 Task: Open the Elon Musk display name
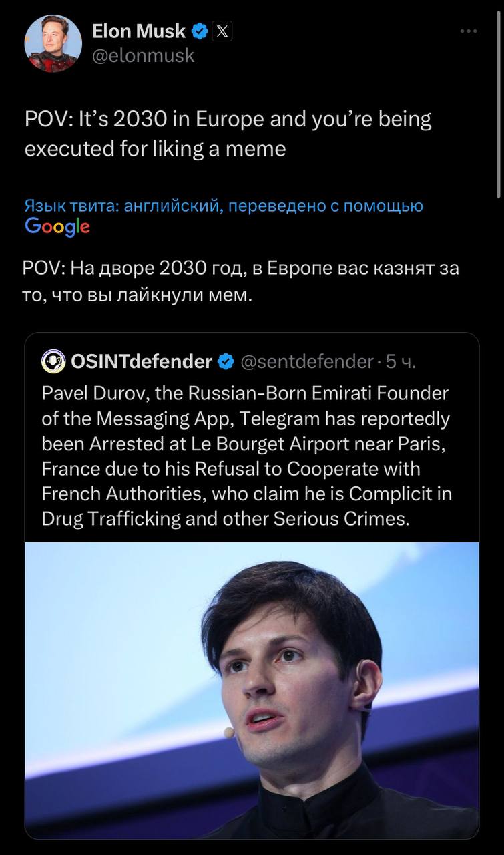pyautogui.click(x=138, y=31)
